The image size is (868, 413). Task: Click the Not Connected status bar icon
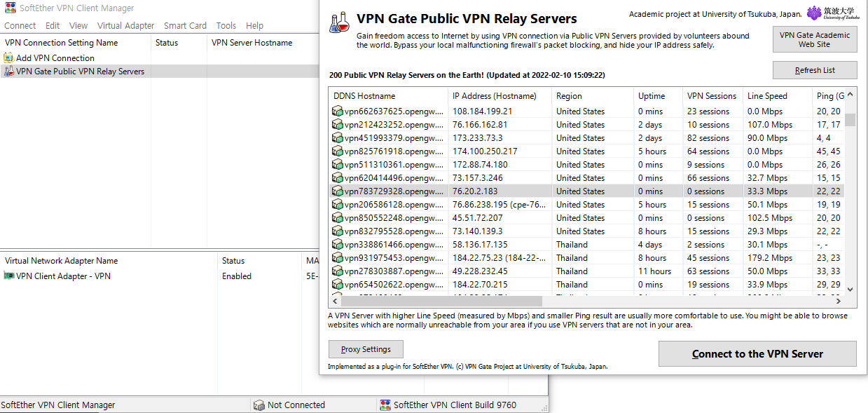(259, 405)
